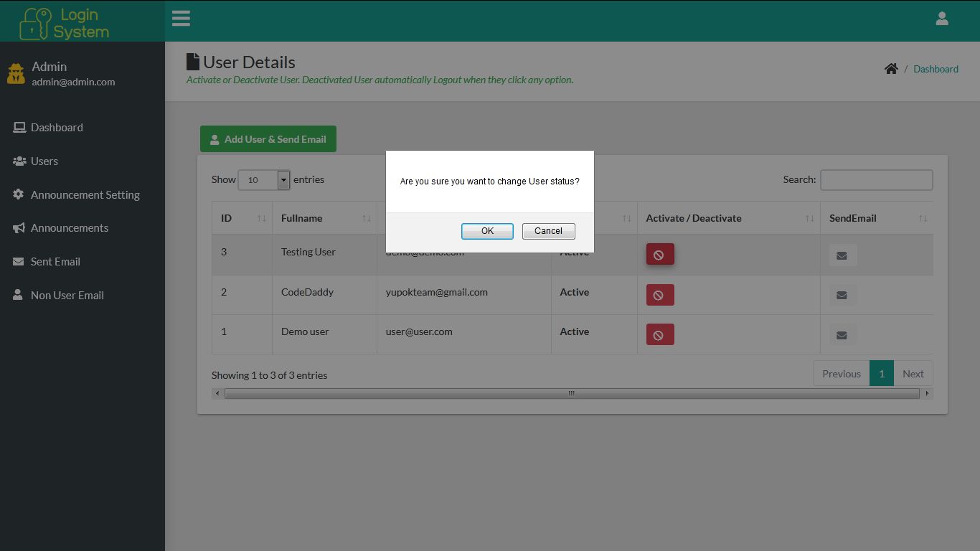Deactivate the Demo user account
Viewport: 980px width, 551px height.
[660, 334]
